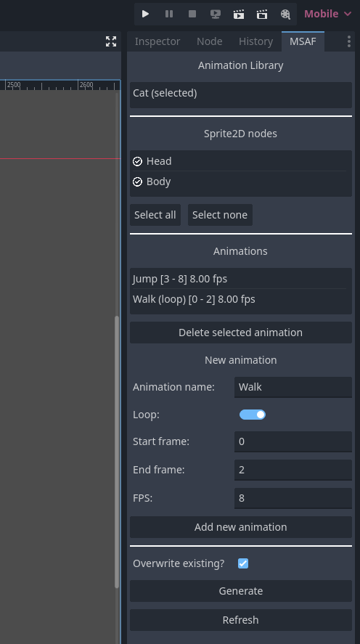Click the Select all button
This screenshot has width=360, height=644.
[x=155, y=215]
